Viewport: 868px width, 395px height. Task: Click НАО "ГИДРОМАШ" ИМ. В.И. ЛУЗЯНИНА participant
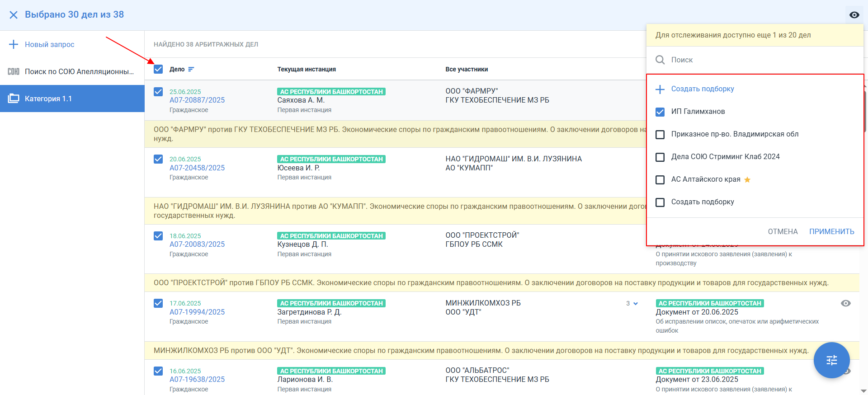(514, 159)
